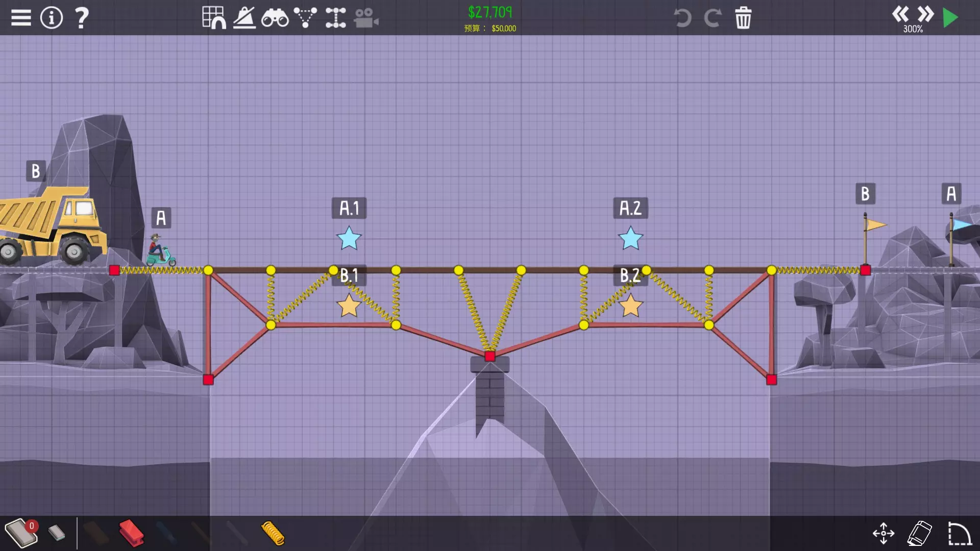Undo the last bridge edit
This screenshot has width=980, height=551.
coord(682,18)
